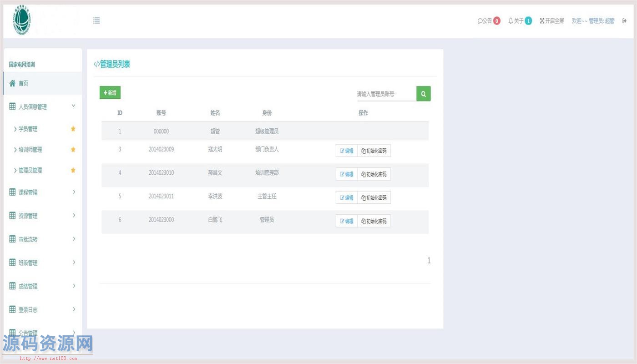Click the grid icon beside 审批流转
Screen dimensions: 637x364
[12, 239]
